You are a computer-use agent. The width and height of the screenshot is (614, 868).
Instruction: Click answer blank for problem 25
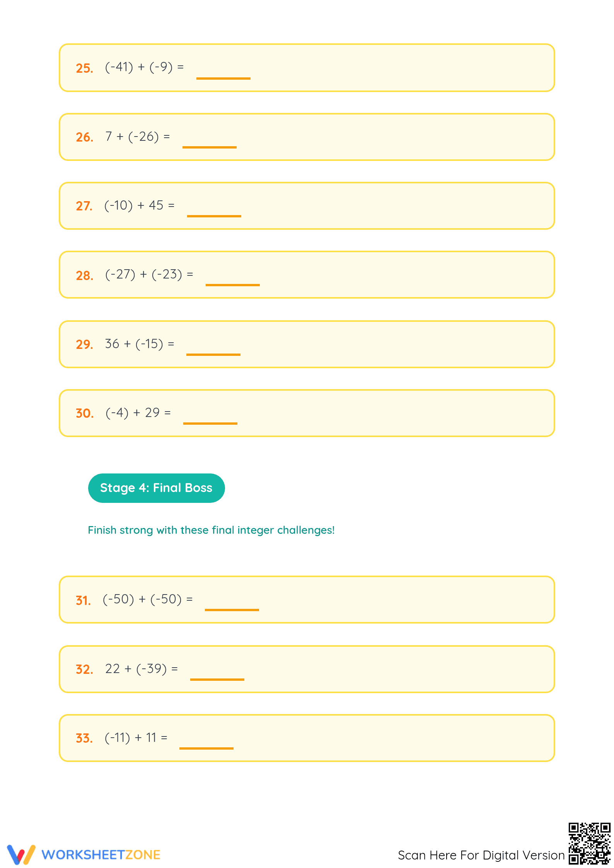pos(223,78)
